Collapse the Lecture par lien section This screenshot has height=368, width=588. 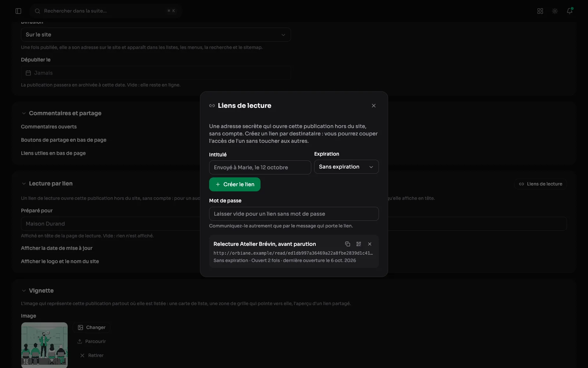tap(24, 184)
